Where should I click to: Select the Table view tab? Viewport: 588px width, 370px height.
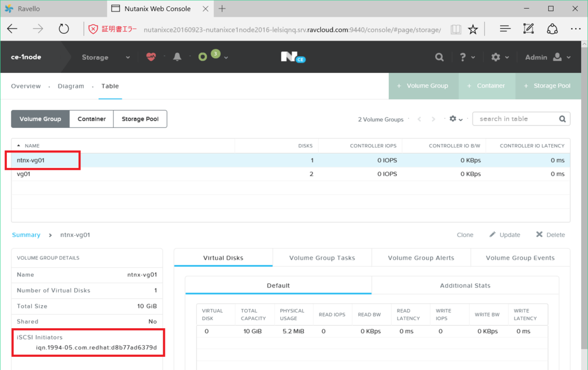pos(110,86)
